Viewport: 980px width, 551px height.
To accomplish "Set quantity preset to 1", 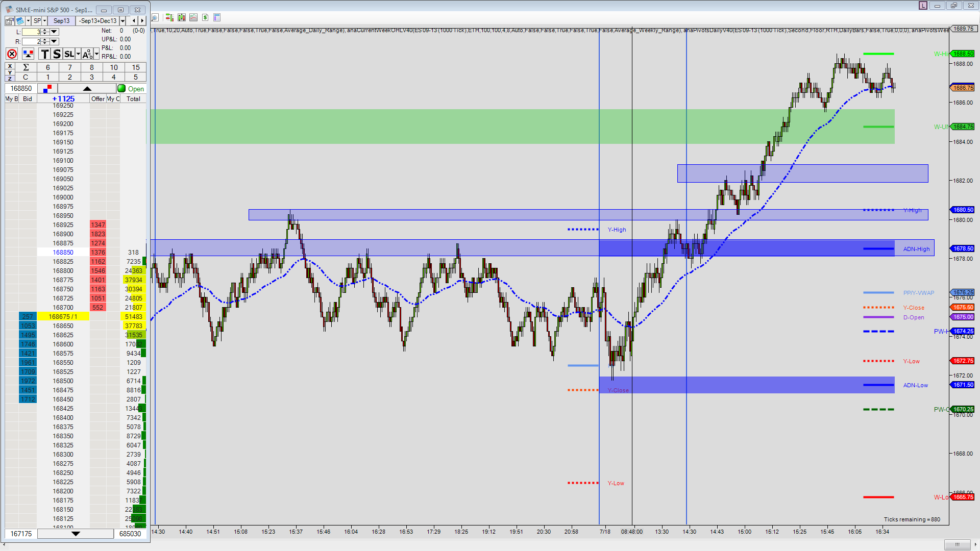I will tap(48, 77).
